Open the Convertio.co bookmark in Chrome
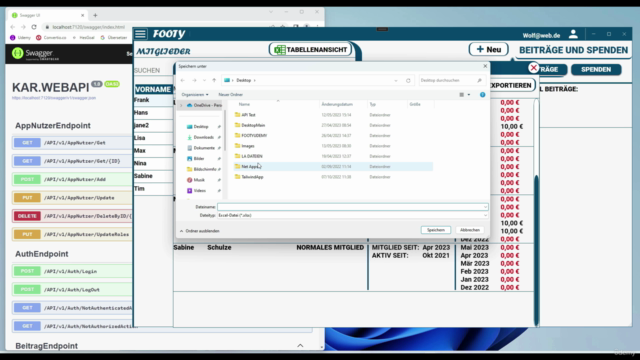The image size is (640, 360). tap(51, 38)
